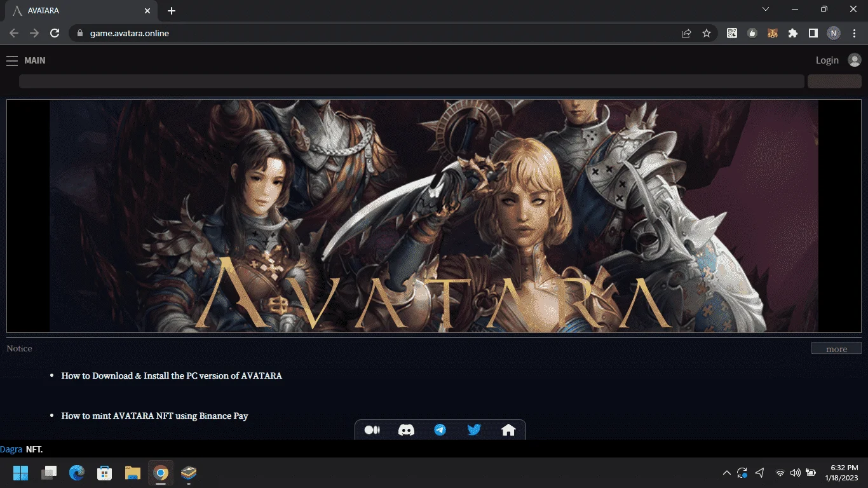Click the Chrome icon in the taskbar
This screenshot has width=868, height=488.
[161, 473]
